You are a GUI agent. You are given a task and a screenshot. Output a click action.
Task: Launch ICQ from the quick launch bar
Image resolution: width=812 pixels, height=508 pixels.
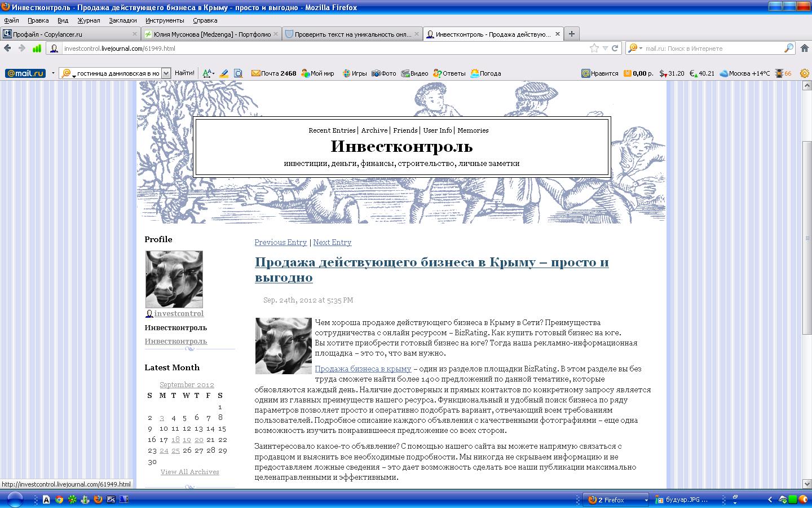coord(72,500)
